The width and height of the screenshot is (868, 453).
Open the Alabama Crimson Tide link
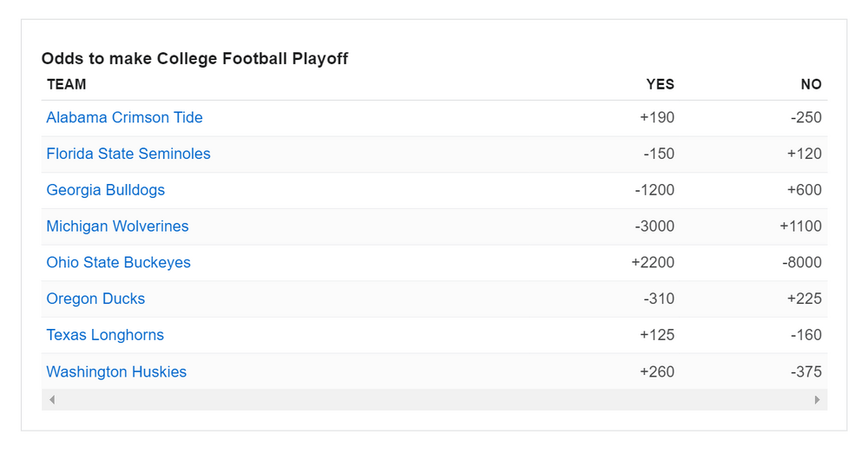[124, 118]
